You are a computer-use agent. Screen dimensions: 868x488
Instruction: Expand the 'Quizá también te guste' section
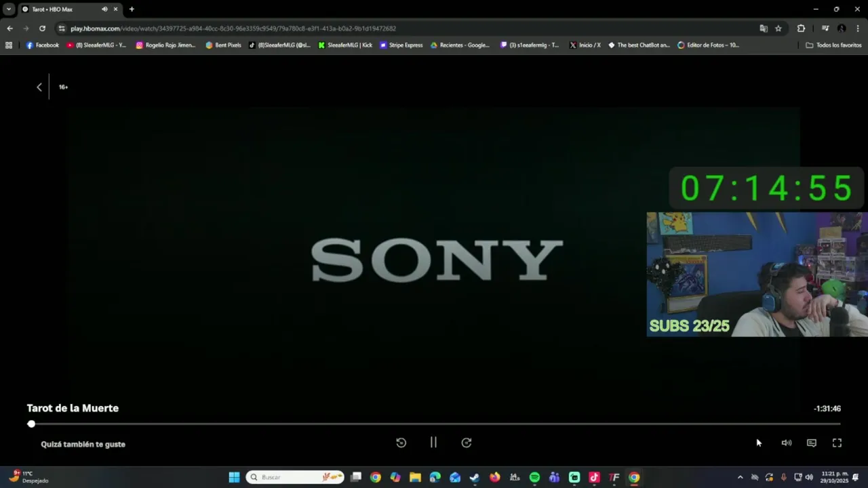(83, 444)
